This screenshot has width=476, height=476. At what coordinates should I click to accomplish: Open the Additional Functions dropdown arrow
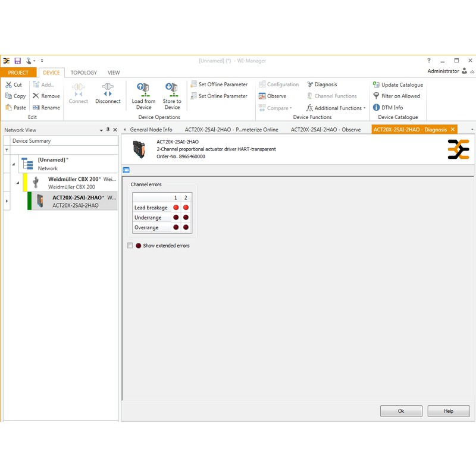point(365,108)
